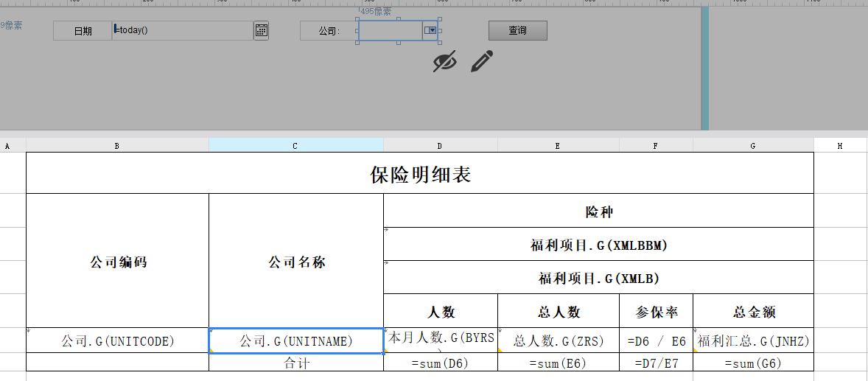Expand the 公司 combo box dropdown arrow
The height and width of the screenshot is (381, 868).
[x=430, y=30]
